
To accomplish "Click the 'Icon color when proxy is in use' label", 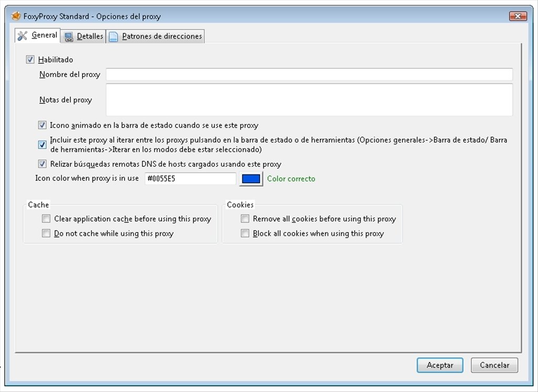I will coord(87,178).
